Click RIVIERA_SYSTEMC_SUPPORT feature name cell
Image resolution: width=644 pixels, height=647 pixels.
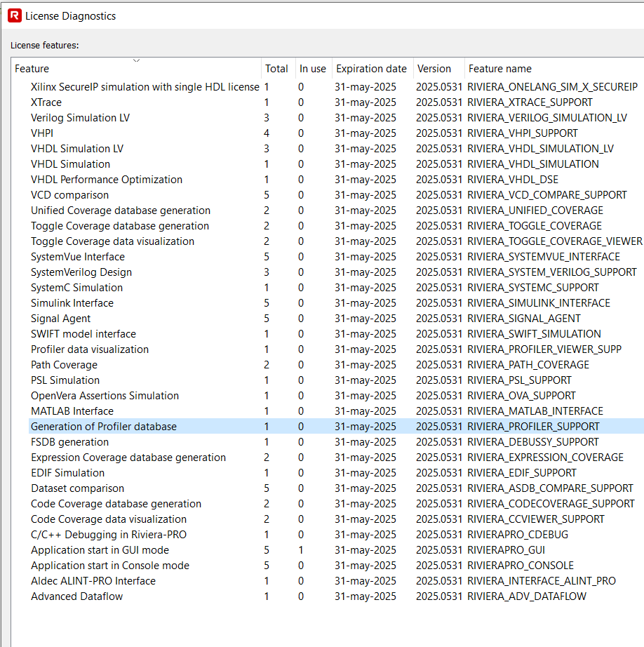(533, 288)
